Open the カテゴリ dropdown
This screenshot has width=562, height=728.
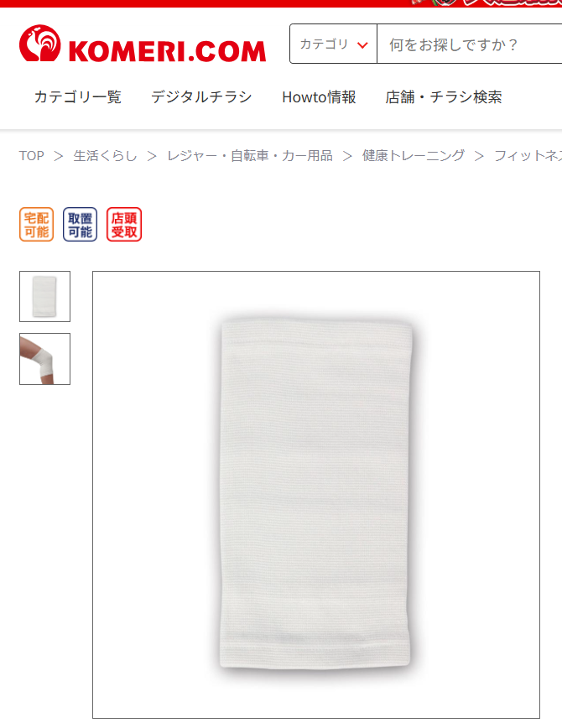coord(334,44)
